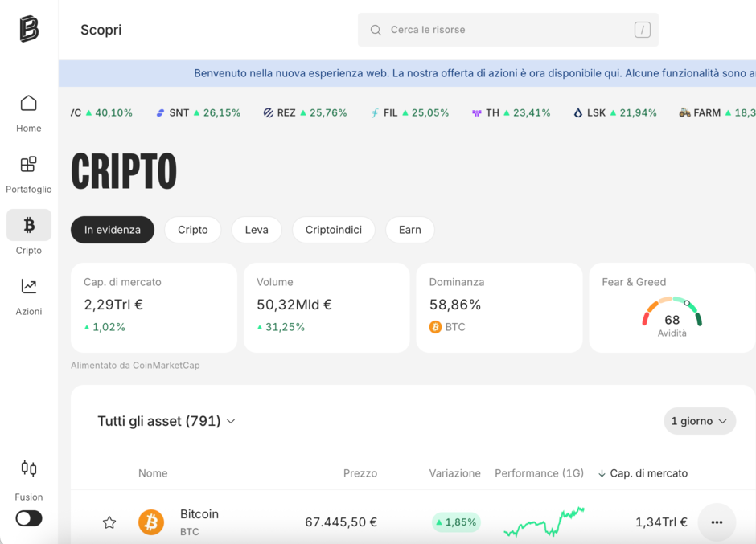Click the Fusion candlestick icon
The image size is (756, 544).
(x=28, y=468)
